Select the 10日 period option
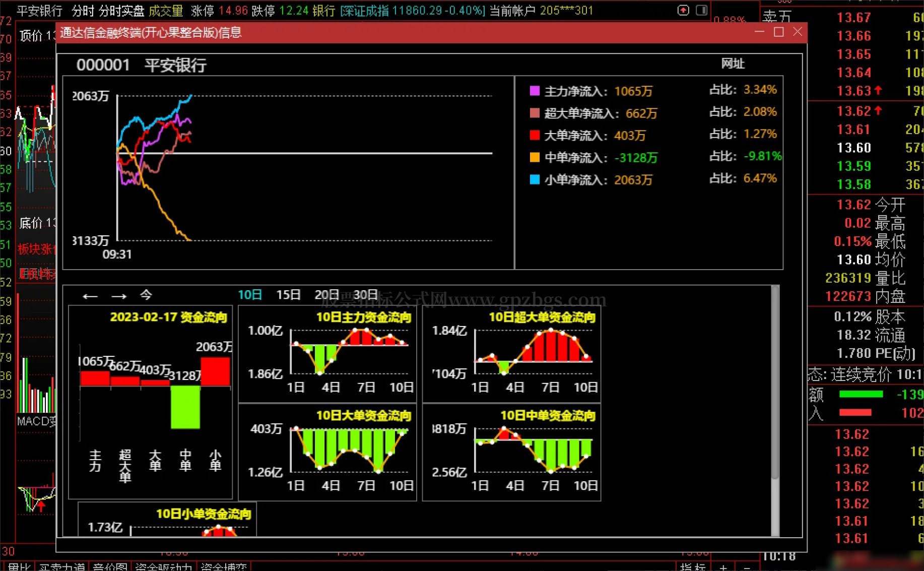The image size is (924, 571). click(x=250, y=295)
